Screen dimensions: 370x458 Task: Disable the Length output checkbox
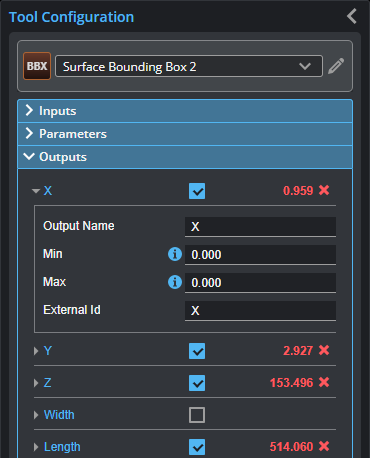click(x=197, y=447)
